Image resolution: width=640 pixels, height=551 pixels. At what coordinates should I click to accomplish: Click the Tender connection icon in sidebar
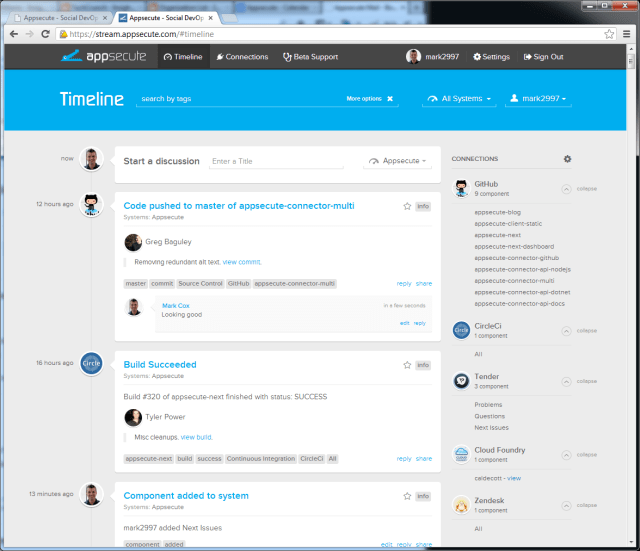point(461,381)
